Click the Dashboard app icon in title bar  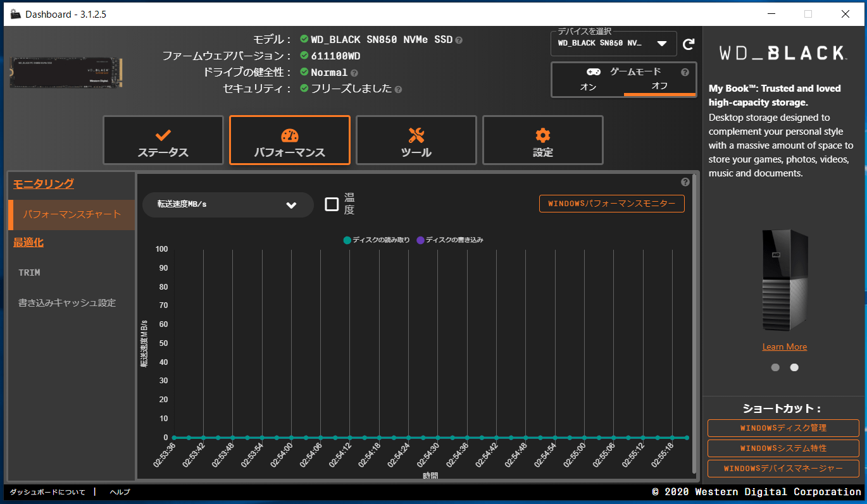click(x=16, y=14)
